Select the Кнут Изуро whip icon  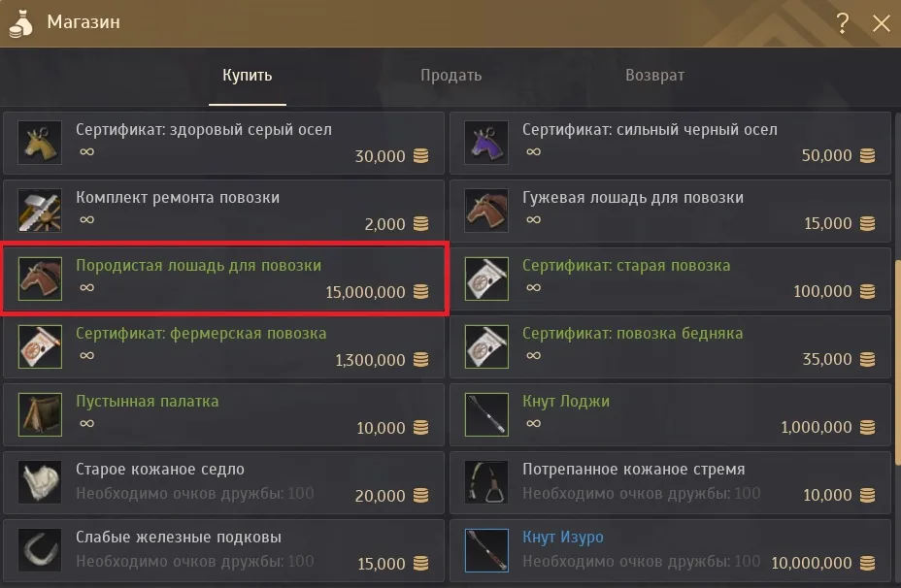486,550
